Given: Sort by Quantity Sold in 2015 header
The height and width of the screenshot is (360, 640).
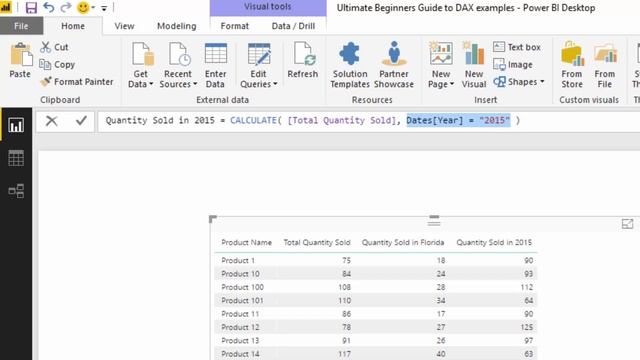Looking at the screenshot, I should pyautogui.click(x=494, y=242).
